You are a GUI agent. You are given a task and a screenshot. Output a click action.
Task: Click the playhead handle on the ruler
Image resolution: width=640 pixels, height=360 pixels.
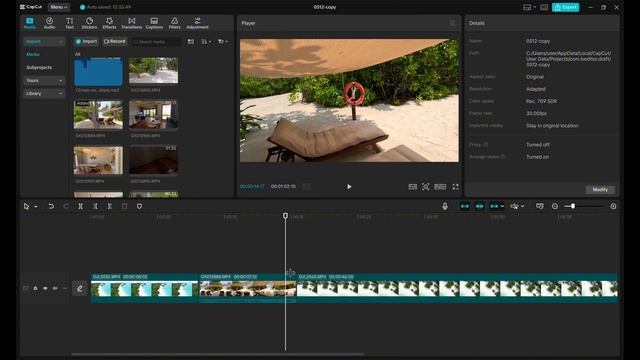pyautogui.click(x=285, y=216)
